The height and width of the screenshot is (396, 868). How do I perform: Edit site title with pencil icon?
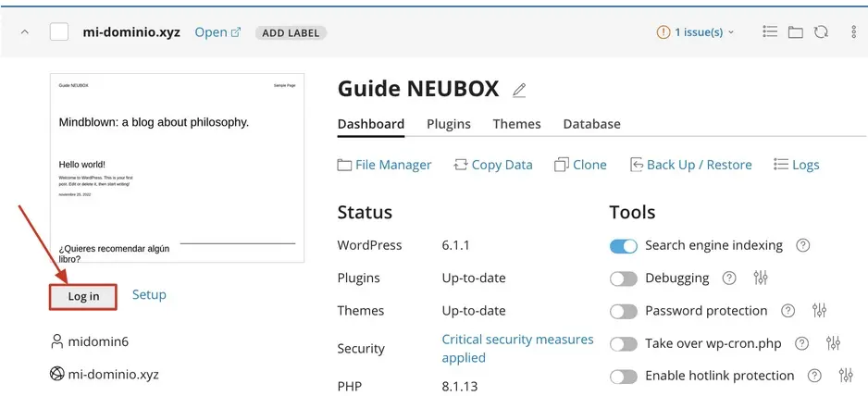click(519, 90)
